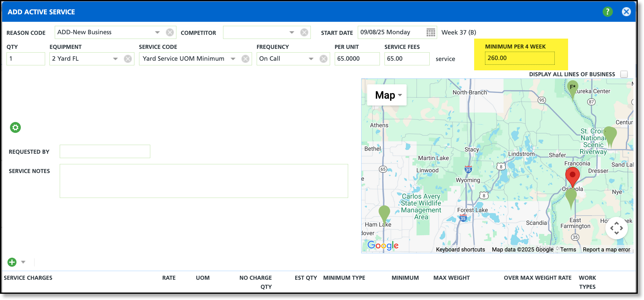The image size is (644, 300).
Task: Open the green help question mark icon
Action: pyautogui.click(x=607, y=12)
